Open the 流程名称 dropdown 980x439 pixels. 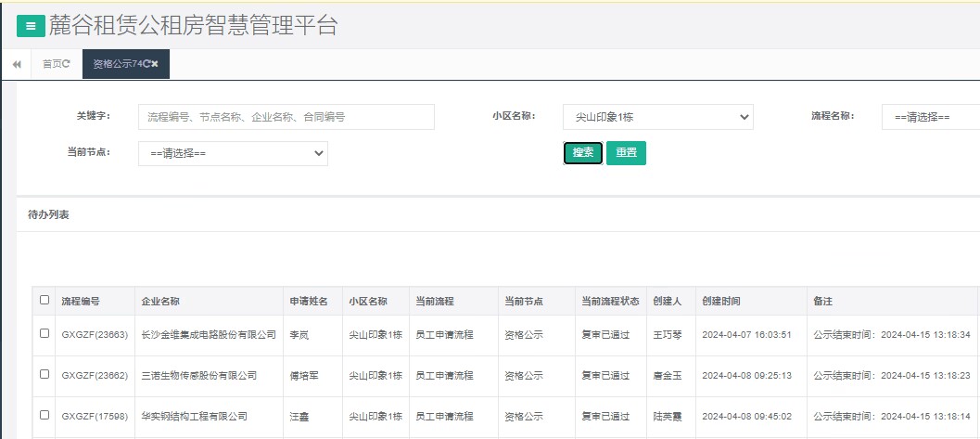[931, 117]
